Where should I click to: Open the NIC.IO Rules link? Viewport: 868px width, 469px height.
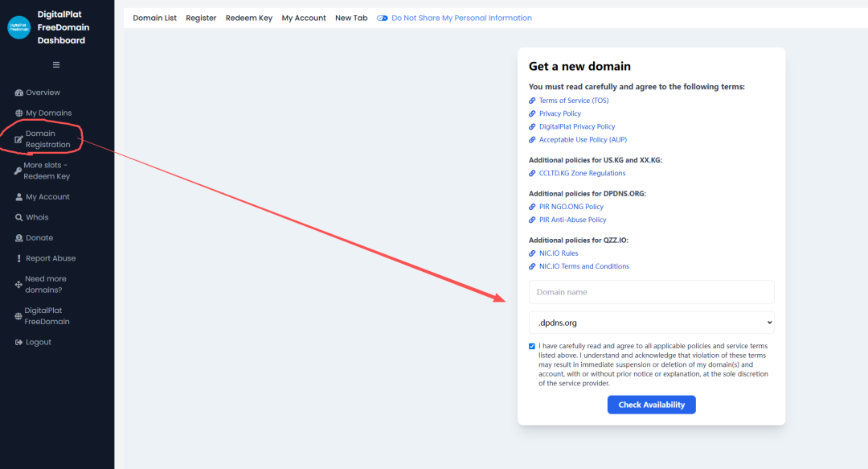[558, 253]
